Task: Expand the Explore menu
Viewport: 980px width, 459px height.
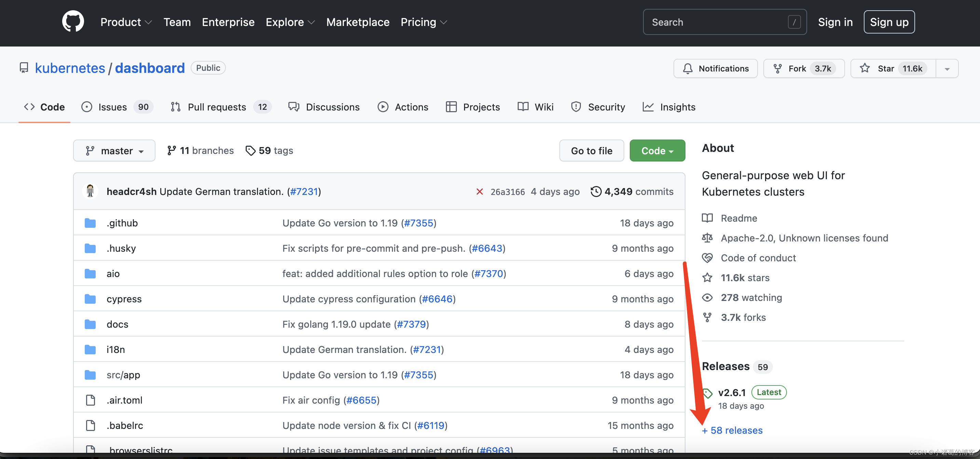Action: pyautogui.click(x=290, y=22)
